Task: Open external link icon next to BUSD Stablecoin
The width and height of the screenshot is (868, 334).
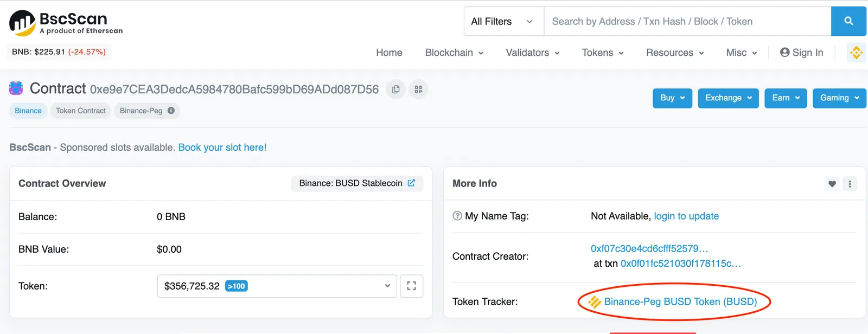Action: coord(411,183)
